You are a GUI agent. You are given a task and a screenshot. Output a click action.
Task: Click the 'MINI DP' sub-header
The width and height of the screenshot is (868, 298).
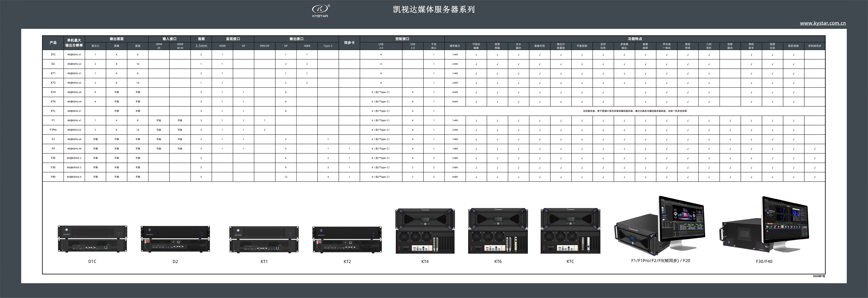pyautogui.click(x=265, y=46)
